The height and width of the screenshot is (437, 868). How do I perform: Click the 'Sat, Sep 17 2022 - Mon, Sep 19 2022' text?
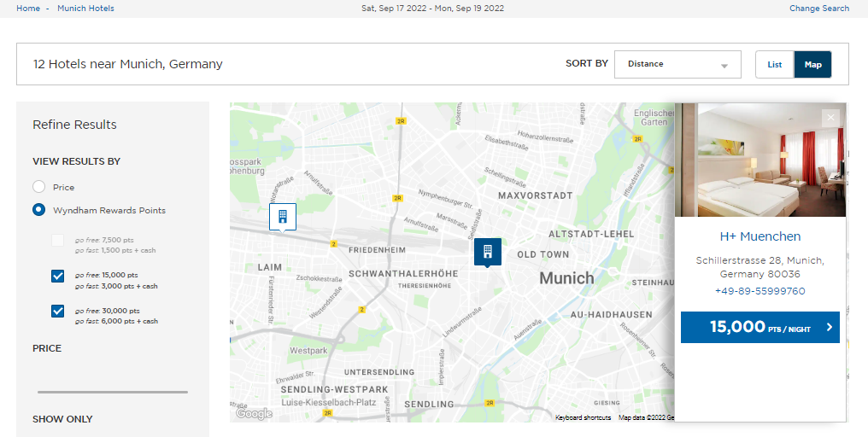pyautogui.click(x=433, y=9)
